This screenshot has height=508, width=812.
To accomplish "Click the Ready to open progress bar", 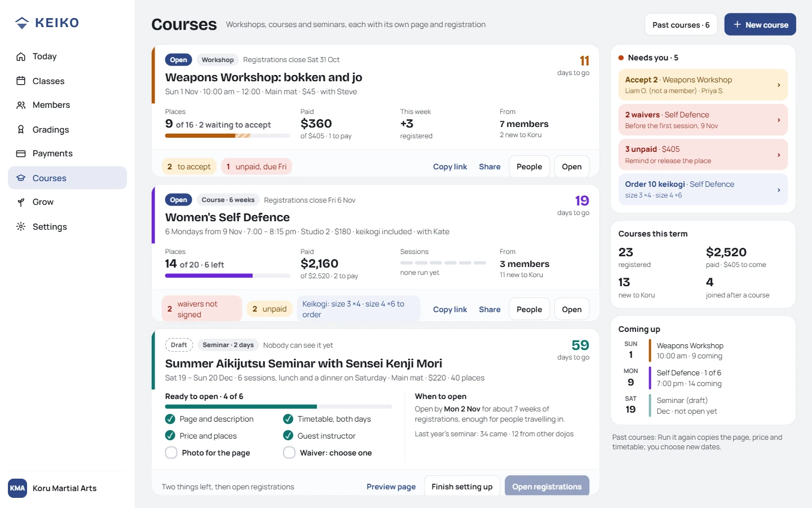I will 278,406.
